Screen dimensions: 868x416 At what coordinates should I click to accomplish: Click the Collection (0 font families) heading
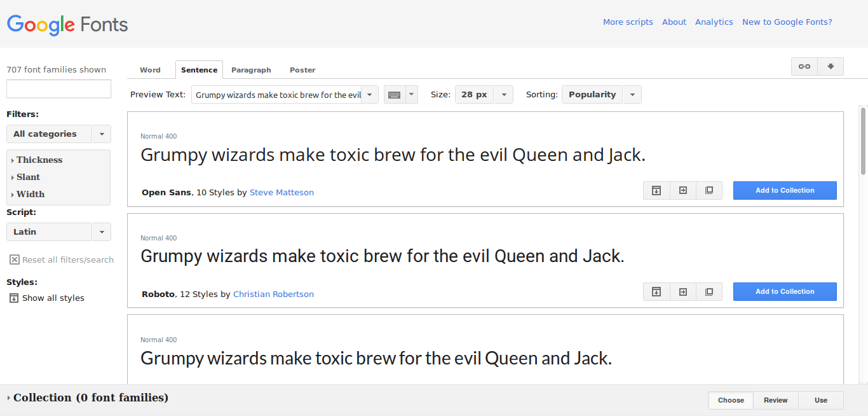pyautogui.click(x=91, y=398)
